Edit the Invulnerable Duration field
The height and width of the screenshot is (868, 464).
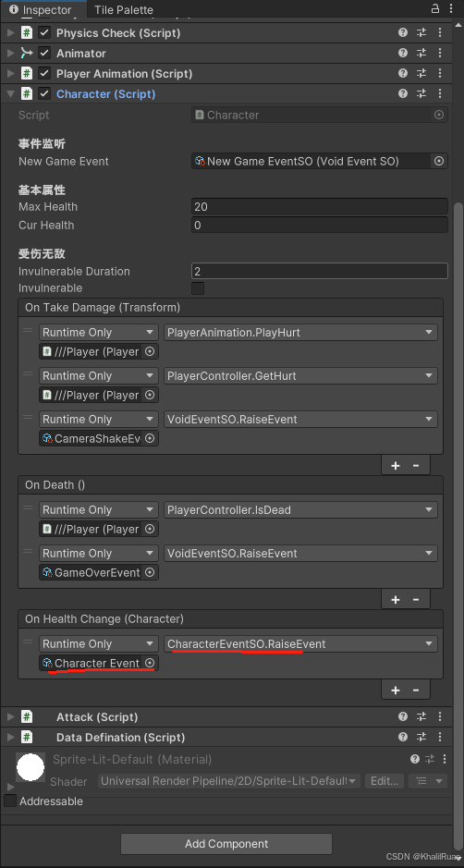point(320,271)
